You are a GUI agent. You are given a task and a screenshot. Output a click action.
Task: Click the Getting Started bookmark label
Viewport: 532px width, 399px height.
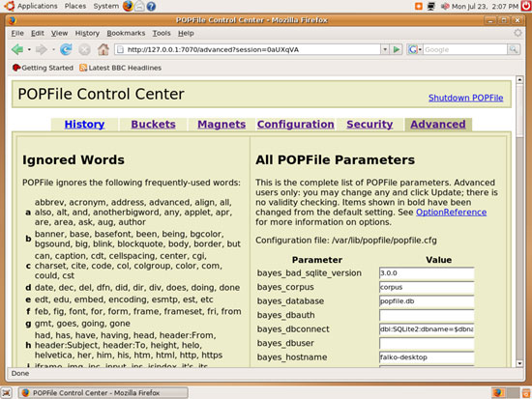(47, 68)
